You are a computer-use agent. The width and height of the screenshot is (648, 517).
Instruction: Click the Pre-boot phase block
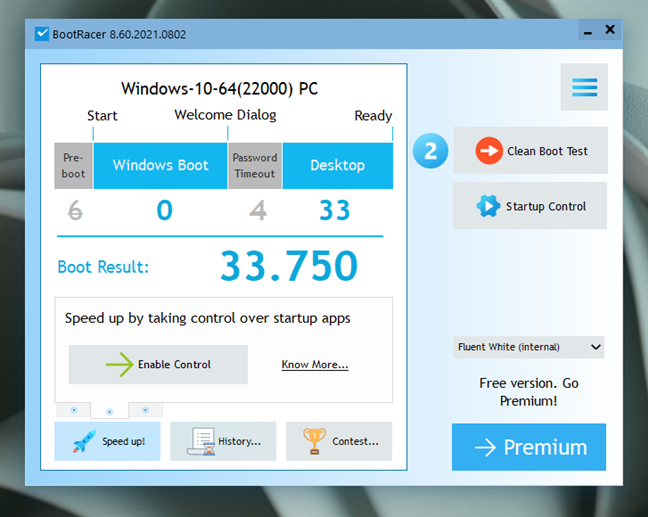click(x=74, y=166)
